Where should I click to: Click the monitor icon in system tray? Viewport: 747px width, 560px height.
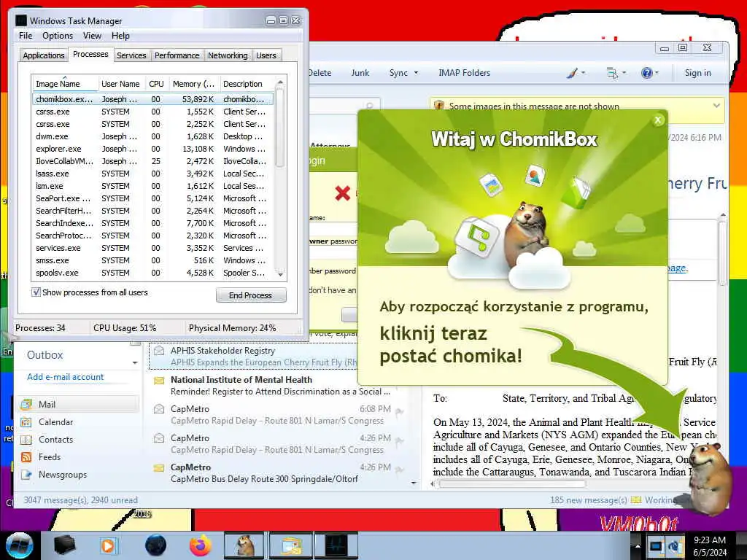(656, 546)
